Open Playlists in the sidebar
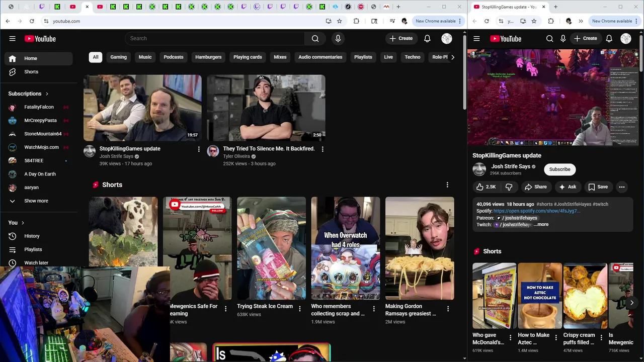Screen dimensions: 644x362 click(39, 249)
